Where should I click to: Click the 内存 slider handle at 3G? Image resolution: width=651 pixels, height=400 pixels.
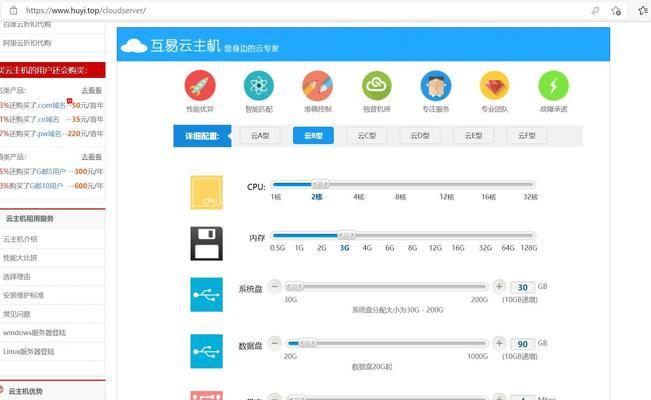[x=346, y=236]
